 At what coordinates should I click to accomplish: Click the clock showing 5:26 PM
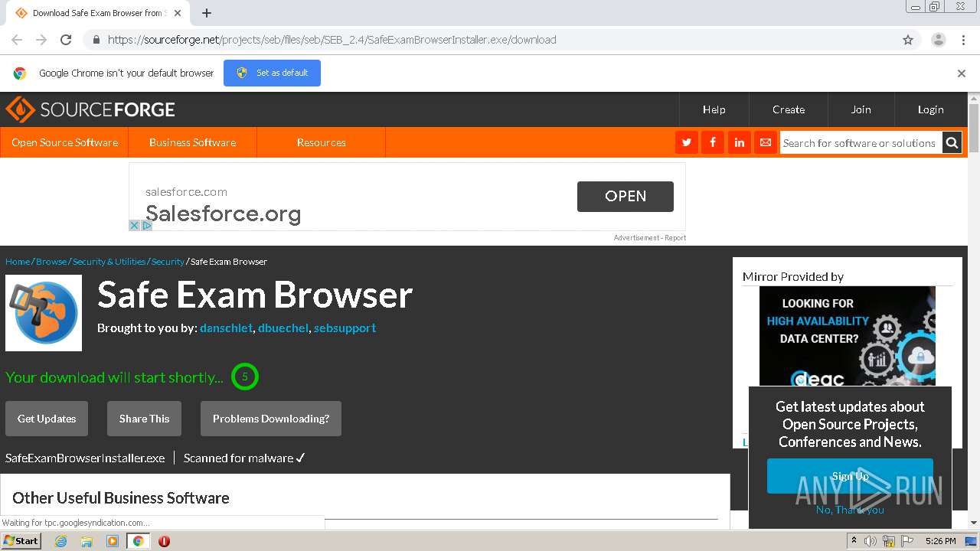click(940, 541)
